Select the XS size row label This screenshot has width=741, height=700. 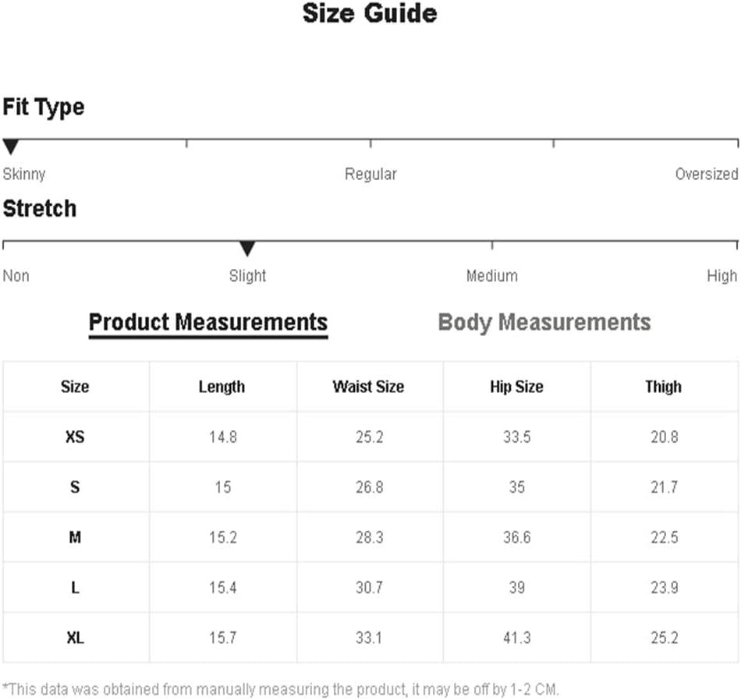(75, 437)
